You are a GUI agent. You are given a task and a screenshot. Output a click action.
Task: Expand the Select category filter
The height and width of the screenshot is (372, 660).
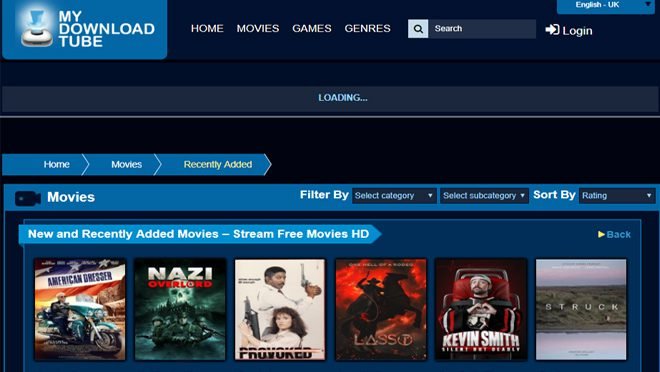[x=394, y=196]
